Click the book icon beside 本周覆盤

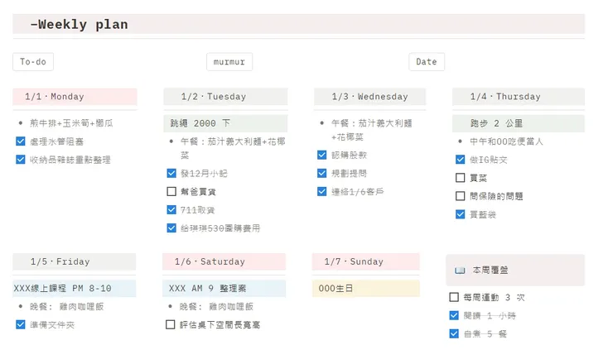tap(460, 270)
